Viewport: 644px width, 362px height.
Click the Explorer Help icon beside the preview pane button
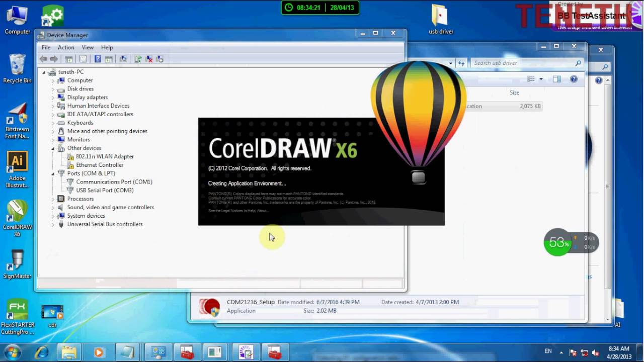(x=574, y=79)
